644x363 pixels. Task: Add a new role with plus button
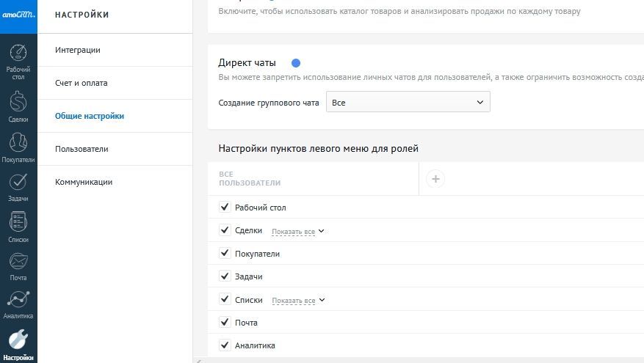(435, 178)
